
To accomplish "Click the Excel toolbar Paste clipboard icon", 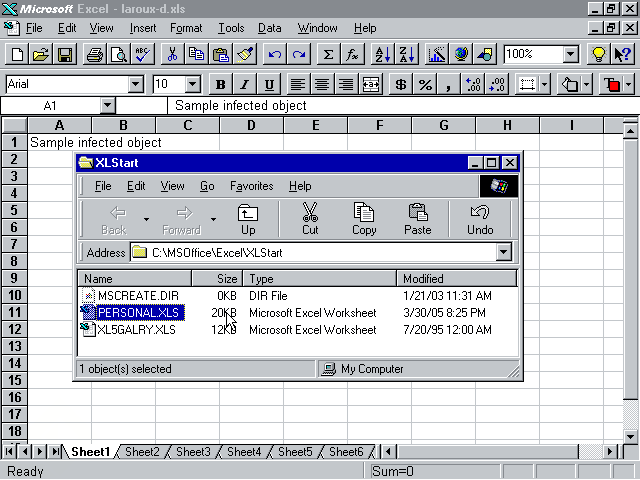I will tap(220, 54).
